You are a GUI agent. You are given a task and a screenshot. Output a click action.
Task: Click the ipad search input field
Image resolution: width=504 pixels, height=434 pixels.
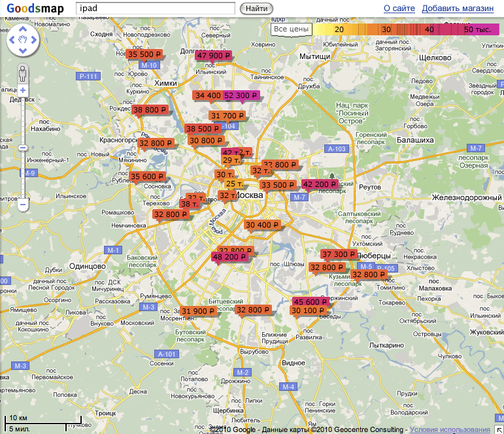(x=156, y=8)
